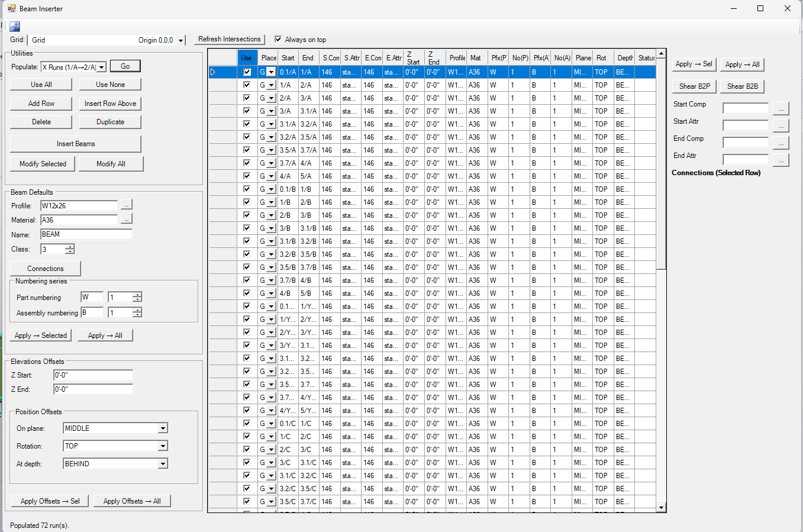Uncheck Use for row 2/A to 3/A
Viewport: 803px width, 532px height.
[x=247, y=98]
